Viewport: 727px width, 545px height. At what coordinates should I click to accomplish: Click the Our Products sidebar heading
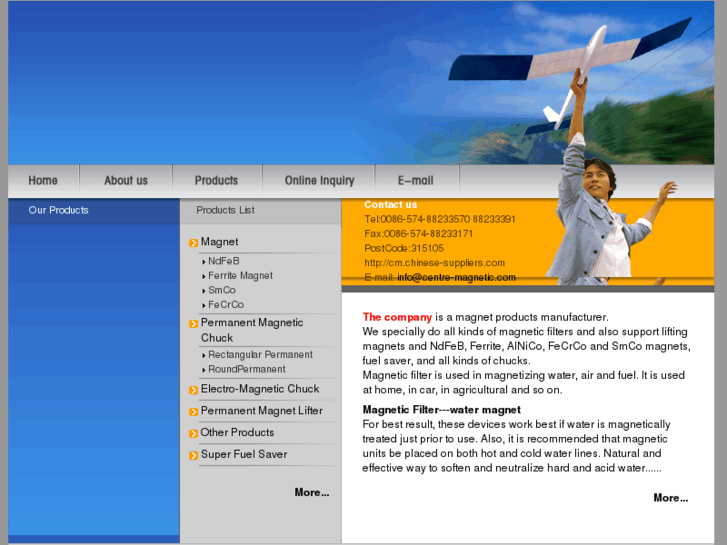(58, 210)
